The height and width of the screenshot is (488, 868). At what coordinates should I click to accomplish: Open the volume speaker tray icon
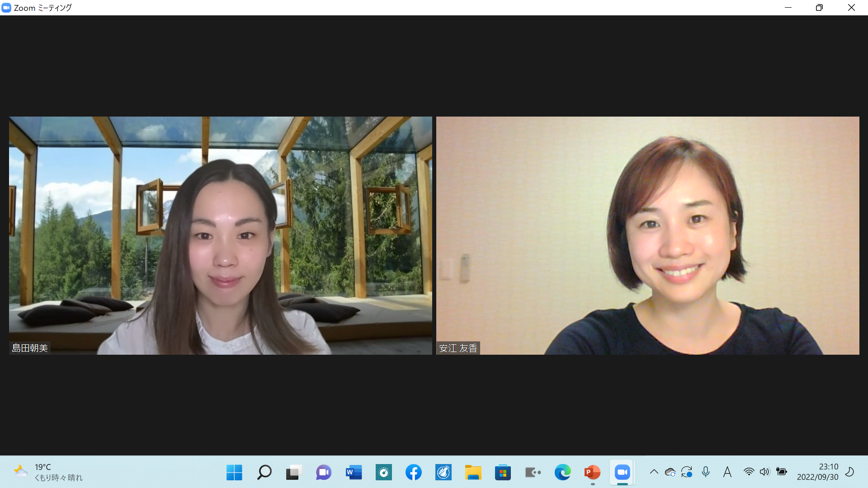click(x=764, y=472)
